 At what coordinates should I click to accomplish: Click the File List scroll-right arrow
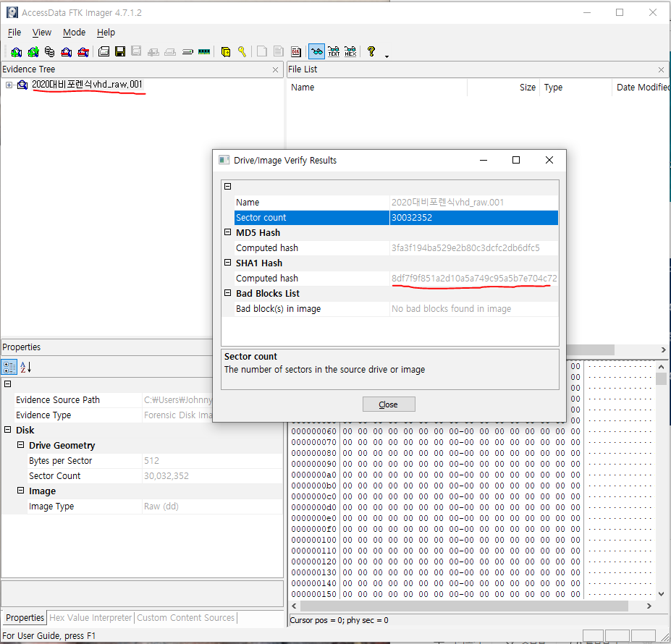pos(663,350)
